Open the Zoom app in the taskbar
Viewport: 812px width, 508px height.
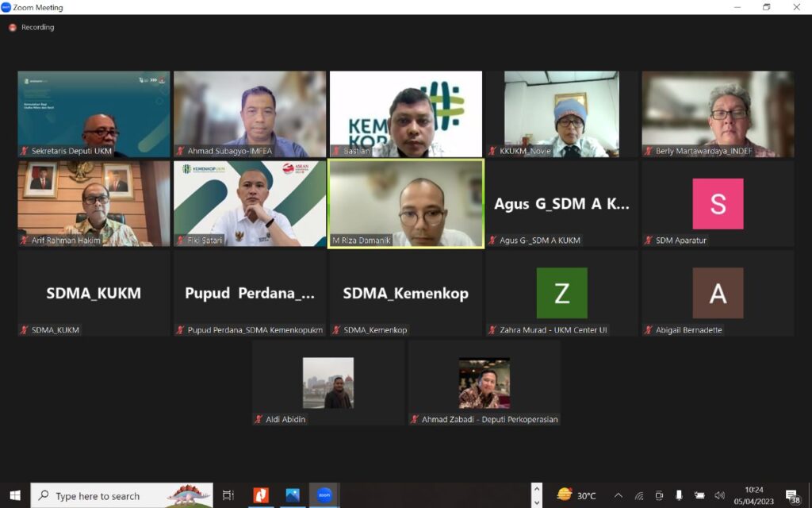coord(324,495)
